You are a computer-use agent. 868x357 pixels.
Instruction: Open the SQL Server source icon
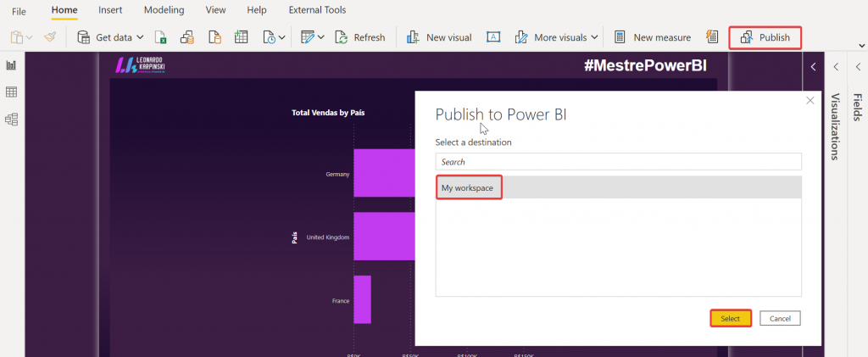coord(214,37)
